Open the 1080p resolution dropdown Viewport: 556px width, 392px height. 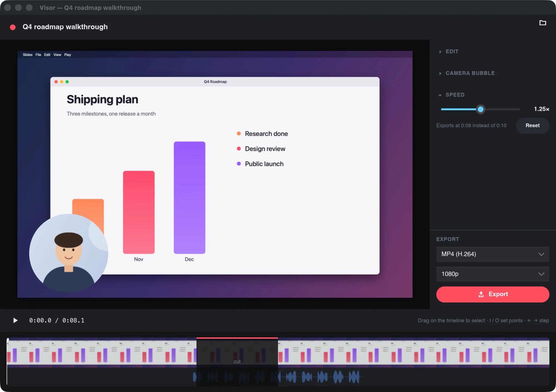[493, 274]
